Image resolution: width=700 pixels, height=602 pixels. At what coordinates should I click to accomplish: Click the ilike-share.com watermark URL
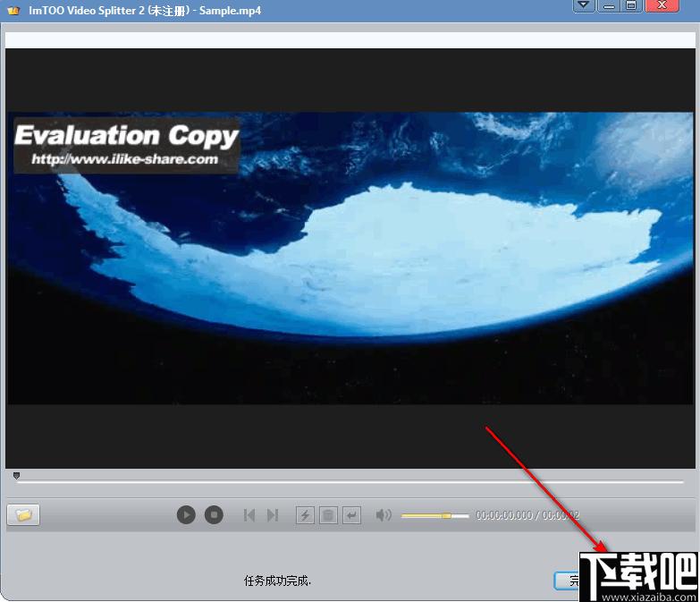point(124,159)
